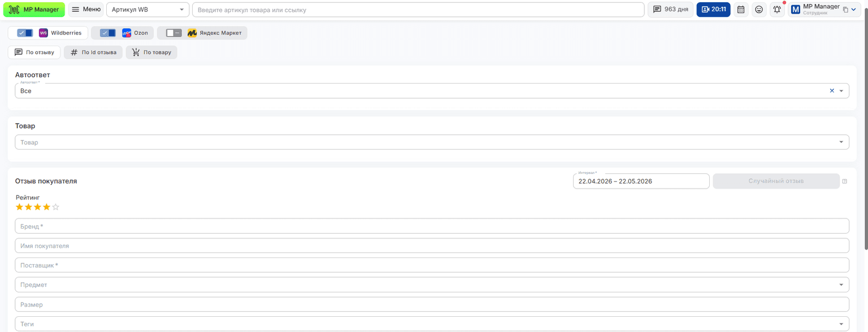Toggle the Ozon marketplace switch

[x=107, y=33]
